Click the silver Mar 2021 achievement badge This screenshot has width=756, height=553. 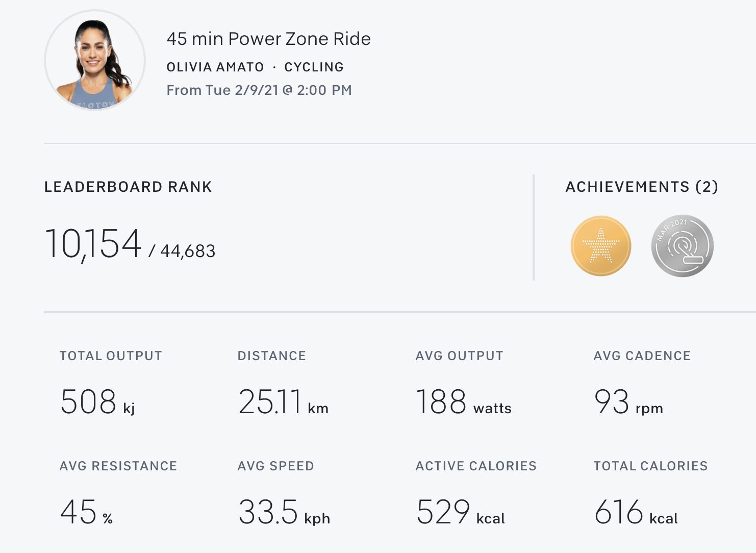[682, 246]
